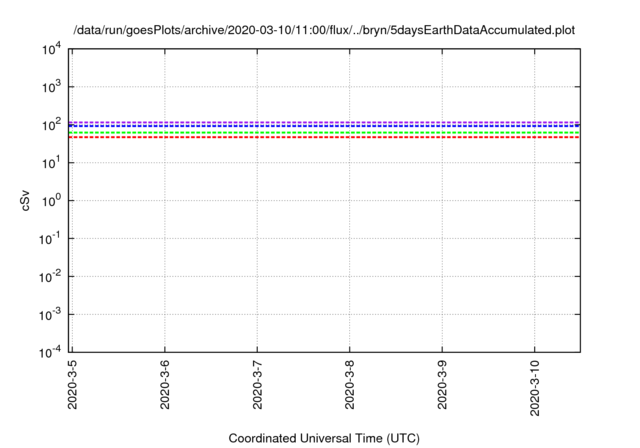
Task: Click the 2020-3-8 date label
Action: coord(350,384)
